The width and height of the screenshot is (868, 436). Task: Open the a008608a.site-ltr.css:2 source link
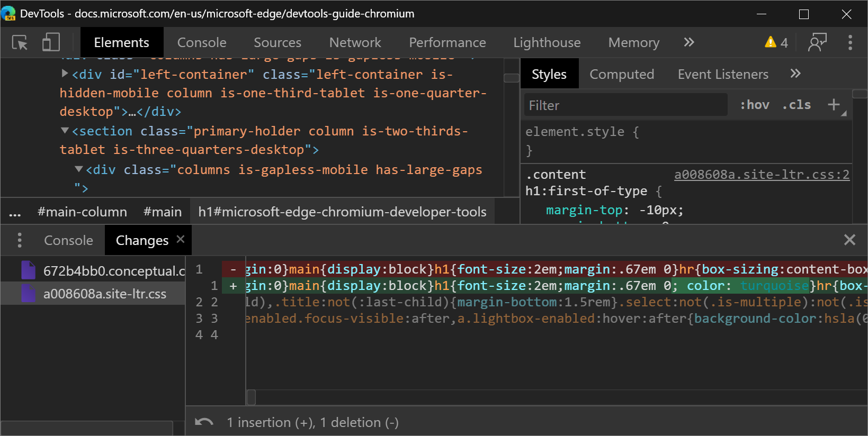(x=762, y=175)
